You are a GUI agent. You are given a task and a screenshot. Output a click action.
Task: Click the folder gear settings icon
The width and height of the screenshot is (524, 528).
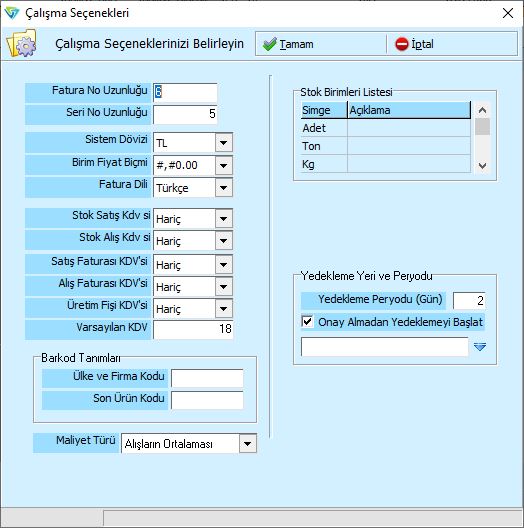(21, 43)
